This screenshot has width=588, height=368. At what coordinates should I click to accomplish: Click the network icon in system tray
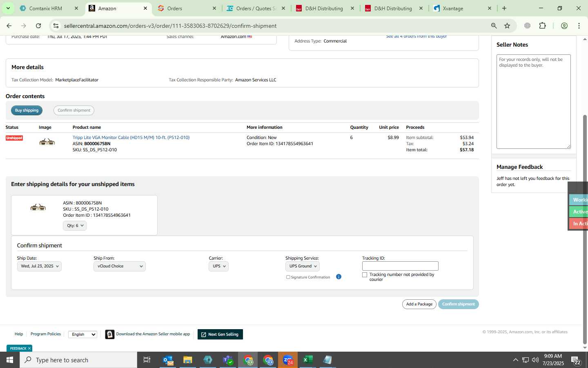click(526, 360)
